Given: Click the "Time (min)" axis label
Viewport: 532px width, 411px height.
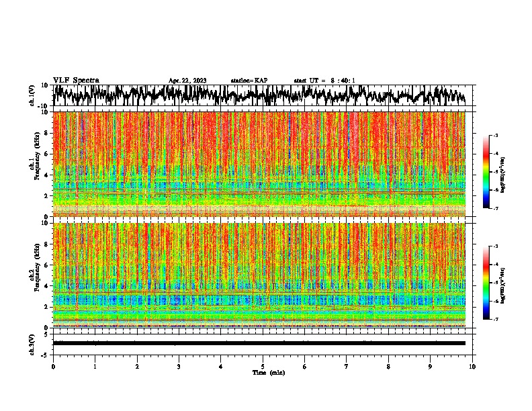Looking at the screenshot, I should tap(269, 373).
